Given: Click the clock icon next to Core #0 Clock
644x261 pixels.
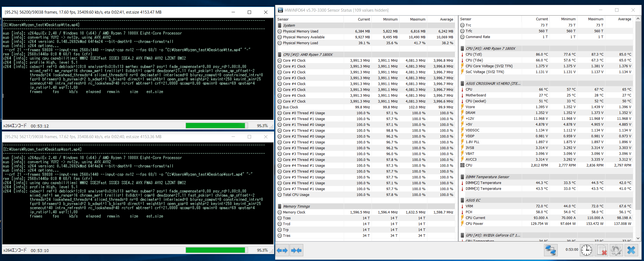Looking at the screenshot, I should point(280,60).
